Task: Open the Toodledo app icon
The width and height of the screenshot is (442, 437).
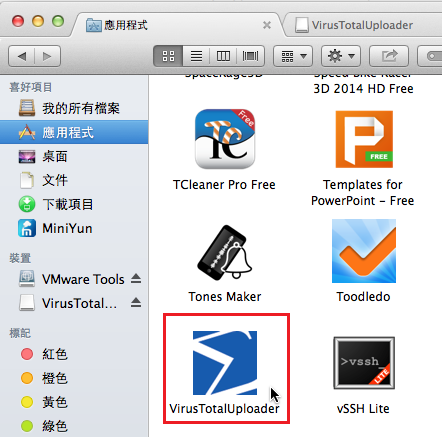Action: tap(364, 251)
